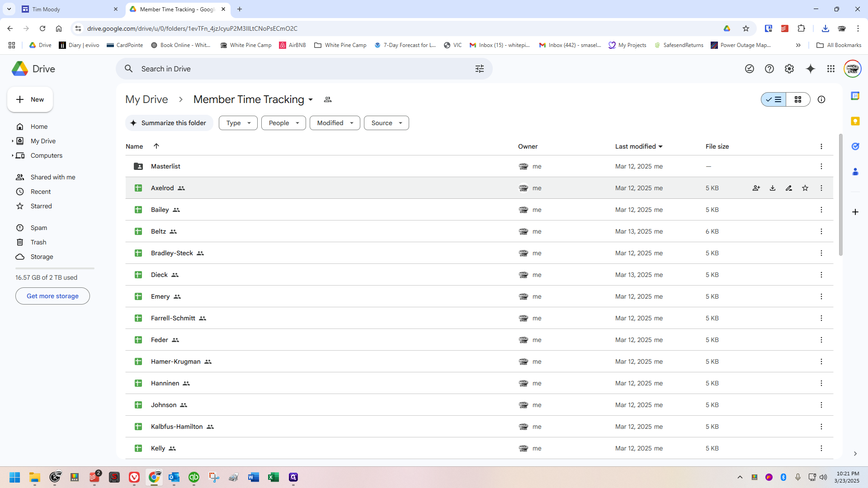Open Chrome extensions puzzle icon

coord(801,28)
